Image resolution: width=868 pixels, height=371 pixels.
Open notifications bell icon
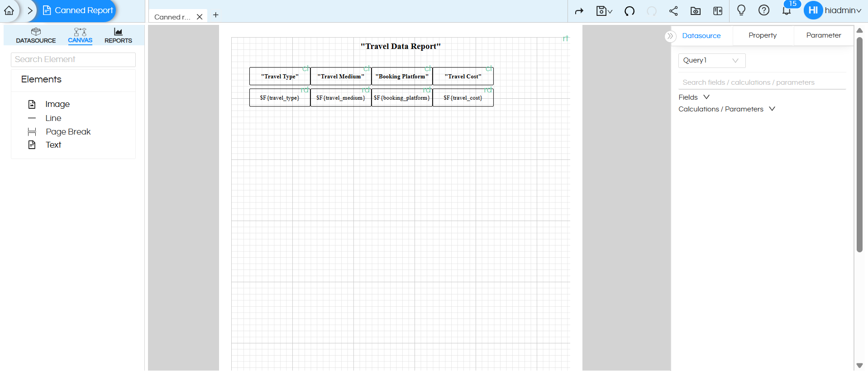(787, 11)
